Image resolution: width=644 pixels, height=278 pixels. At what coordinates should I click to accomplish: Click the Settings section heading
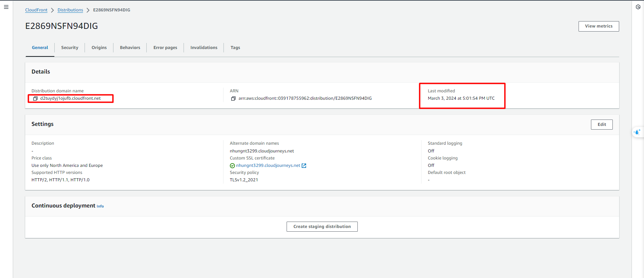tap(43, 124)
